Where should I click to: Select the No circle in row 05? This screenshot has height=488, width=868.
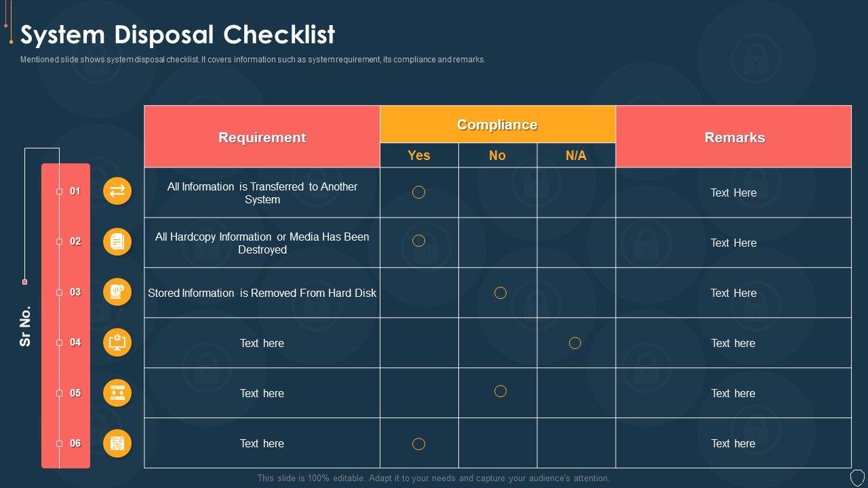point(500,391)
